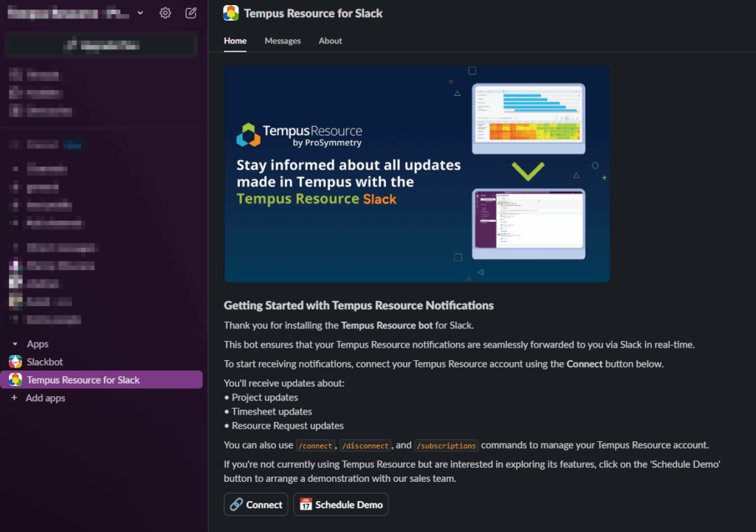Screen dimensions: 756x532
Task: Click the chain link icon on the Connect button
Action: point(236,505)
